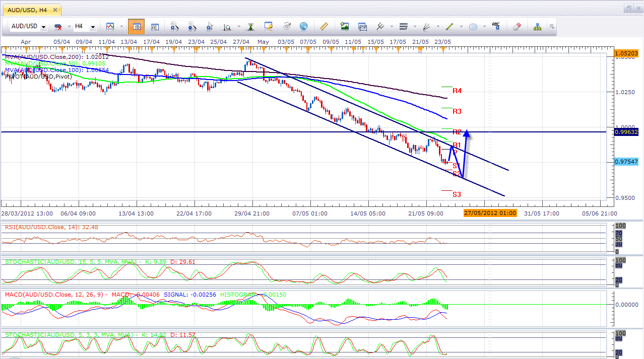
Task: Click the blue globe radar icon
Action: coord(303,27)
